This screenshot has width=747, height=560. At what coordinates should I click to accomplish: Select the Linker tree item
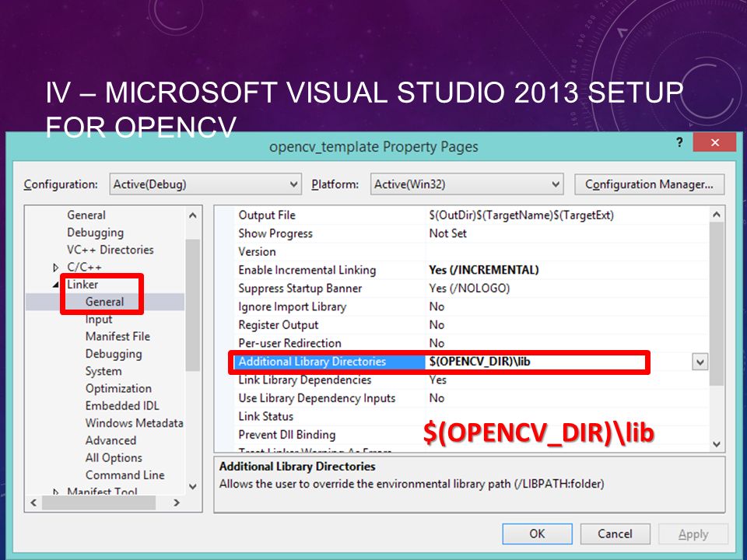(82, 285)
